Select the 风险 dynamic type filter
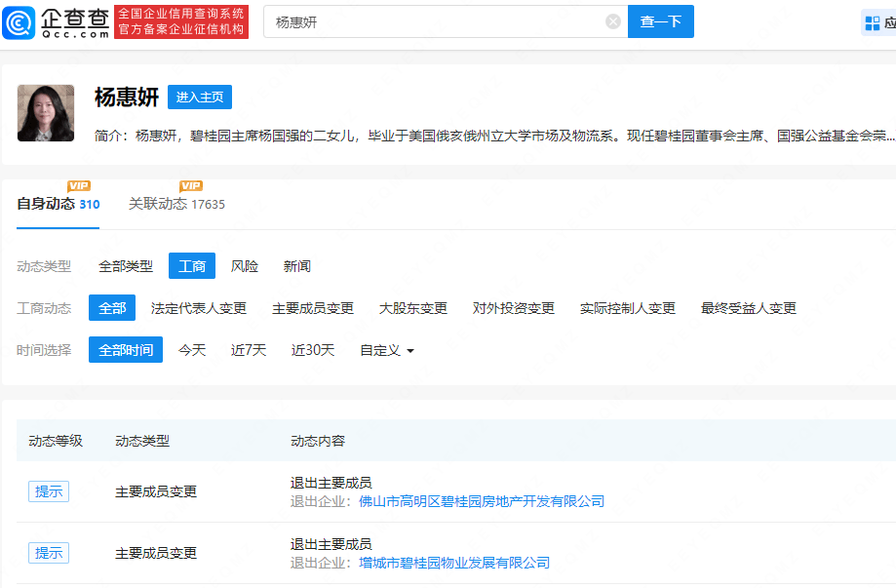The height and width of the screenshot is (588, 896). (245, 266)
